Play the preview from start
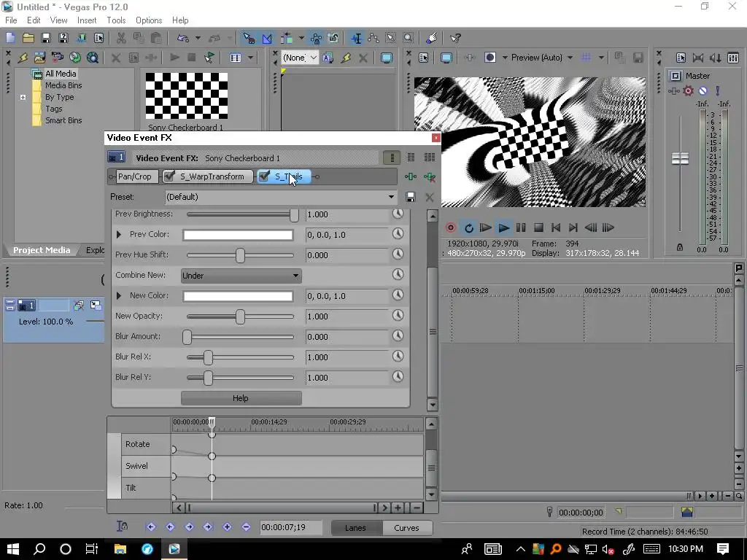This screenshot has width=747, height=560. point(485,227)
